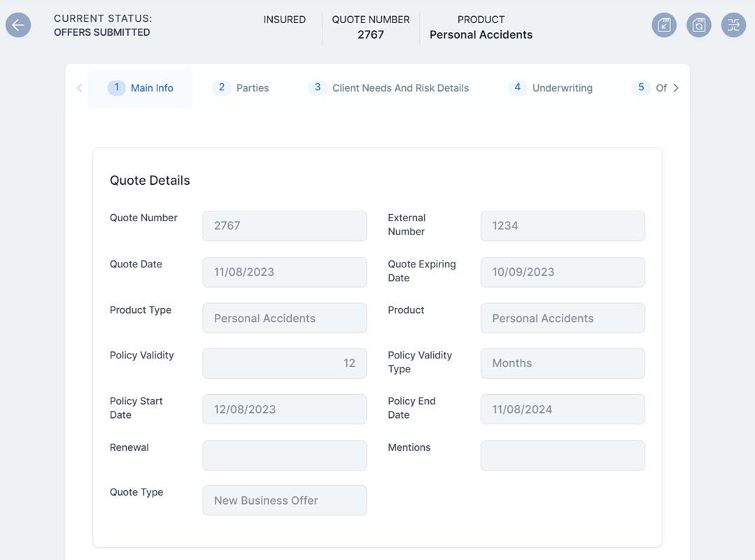Go to Client Needs And Risk Details tab
755x560 pixels.
coord(388,88)
